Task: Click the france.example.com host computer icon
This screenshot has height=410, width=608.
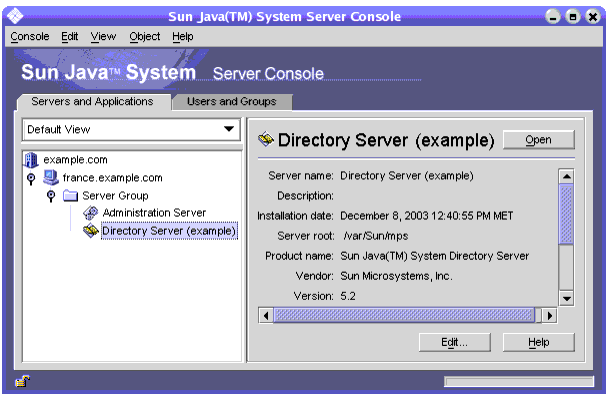Action: pos(50,178)
